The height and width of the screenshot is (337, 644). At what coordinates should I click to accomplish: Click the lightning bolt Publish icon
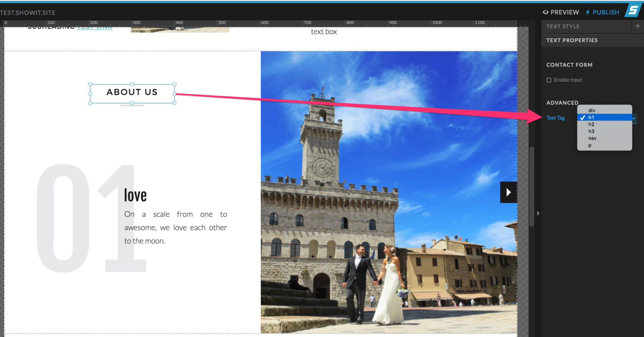click(588, 12)
